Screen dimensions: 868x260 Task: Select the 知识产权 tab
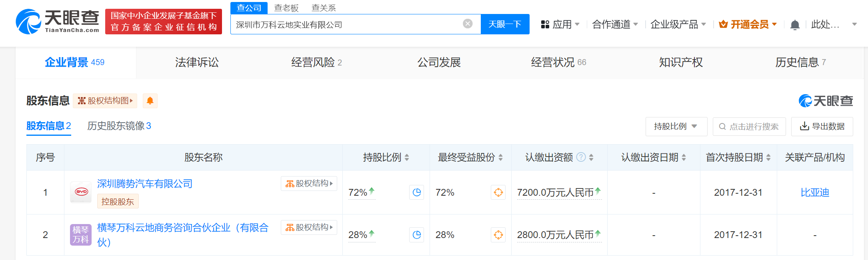point(681,62)
